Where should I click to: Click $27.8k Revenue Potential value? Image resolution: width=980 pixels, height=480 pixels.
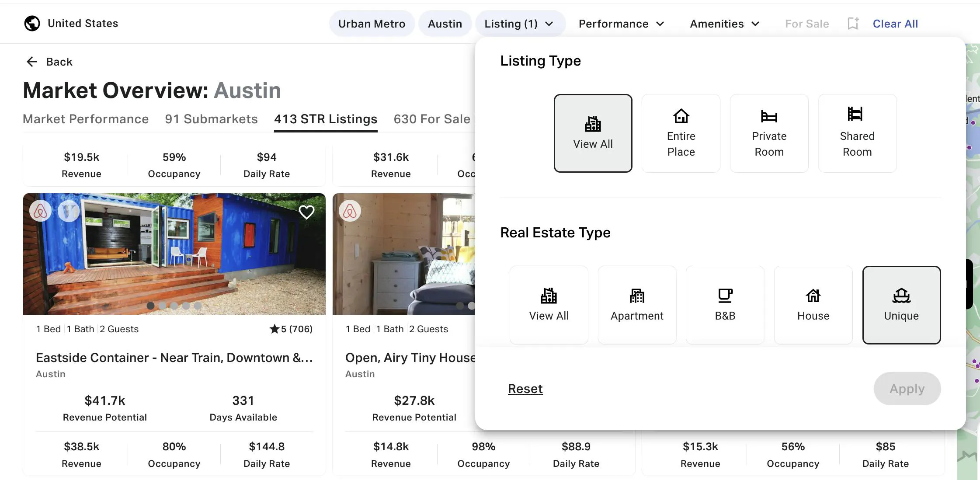[x=414, y=400]
